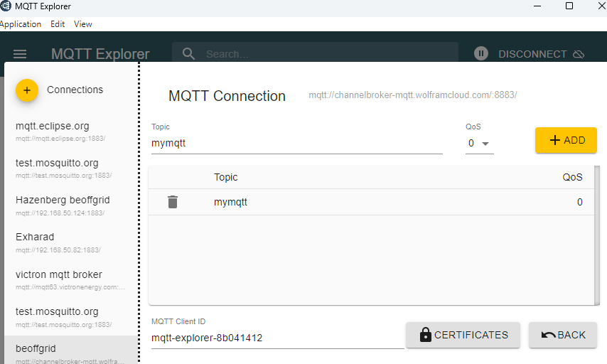Click the MQTT Explorer app icon in title bar
The image size is (607, 364).
pos(6,6)
